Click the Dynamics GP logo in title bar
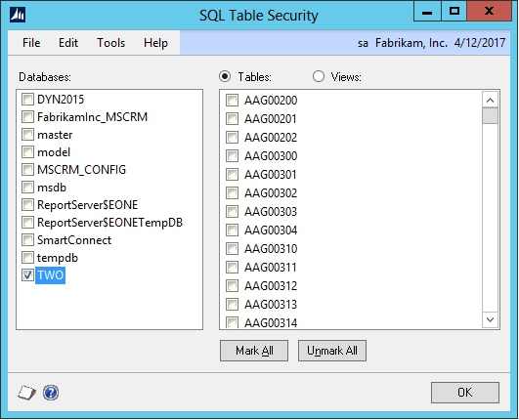Viewport: 519px width, 420px height. coord(18,15)
